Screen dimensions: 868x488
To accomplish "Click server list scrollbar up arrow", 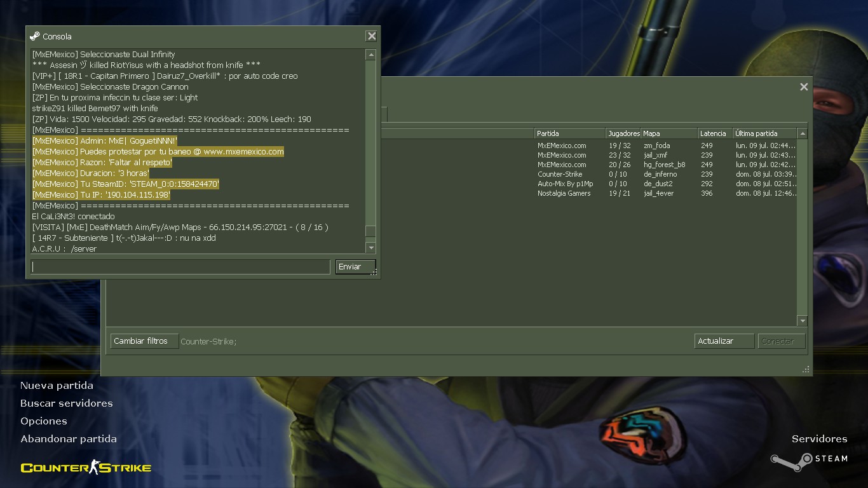I will [802, 133].
